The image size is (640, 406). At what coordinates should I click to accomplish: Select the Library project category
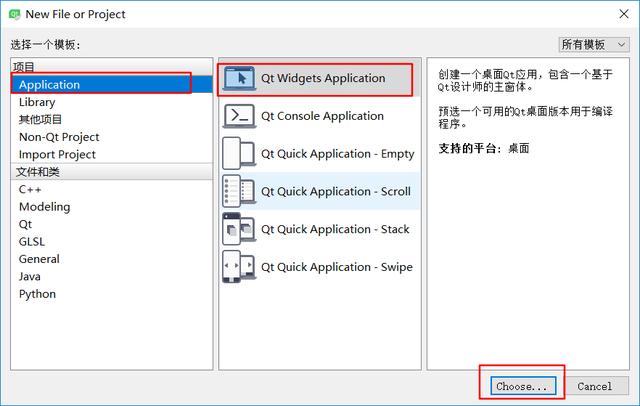[112, 102]
